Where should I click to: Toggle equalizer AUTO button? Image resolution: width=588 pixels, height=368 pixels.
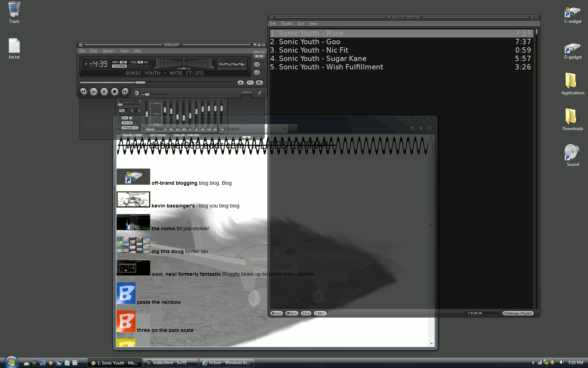point(127,123)
